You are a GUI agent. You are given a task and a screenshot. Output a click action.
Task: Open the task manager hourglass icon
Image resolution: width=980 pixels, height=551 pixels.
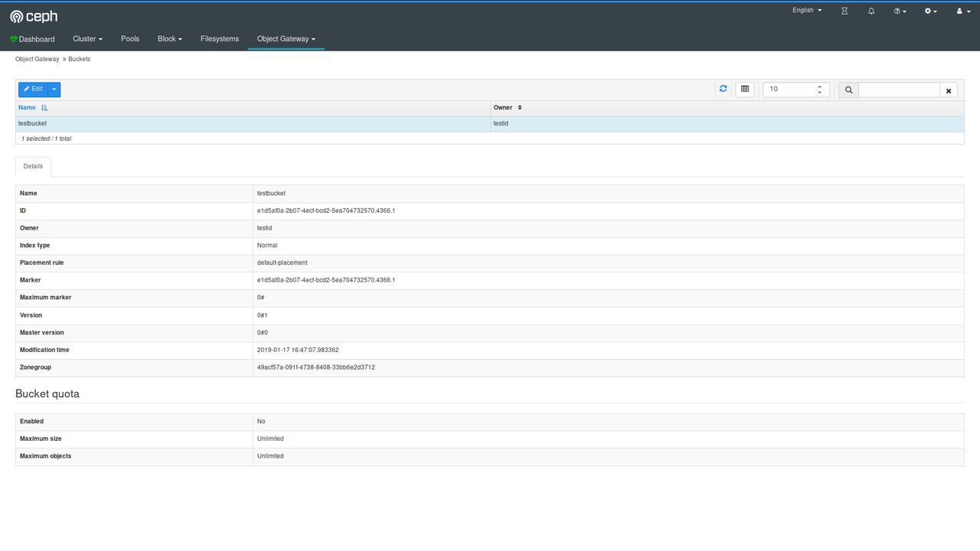coord(844,11)
